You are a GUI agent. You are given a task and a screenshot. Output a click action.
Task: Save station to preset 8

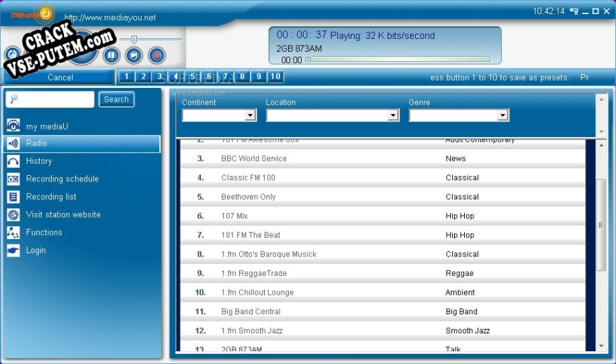tap(243, 77)
